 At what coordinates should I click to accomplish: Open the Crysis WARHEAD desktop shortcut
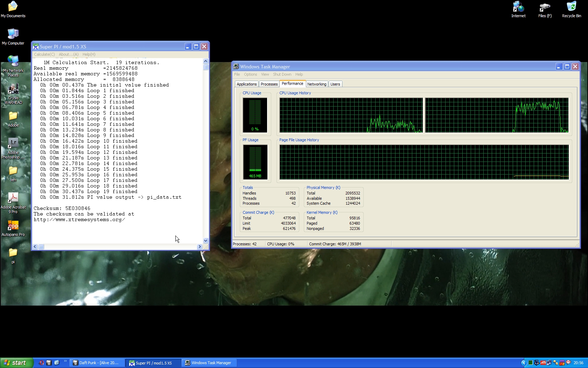pos(13,90)
